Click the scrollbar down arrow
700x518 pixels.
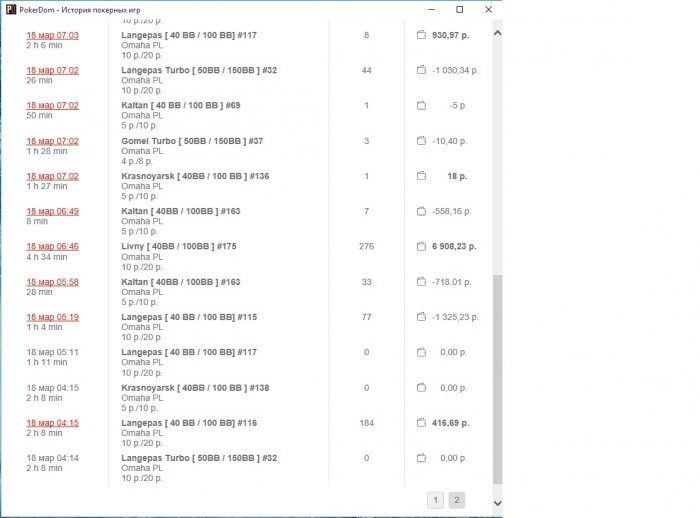pyautogui.click(x=497, y=503)
